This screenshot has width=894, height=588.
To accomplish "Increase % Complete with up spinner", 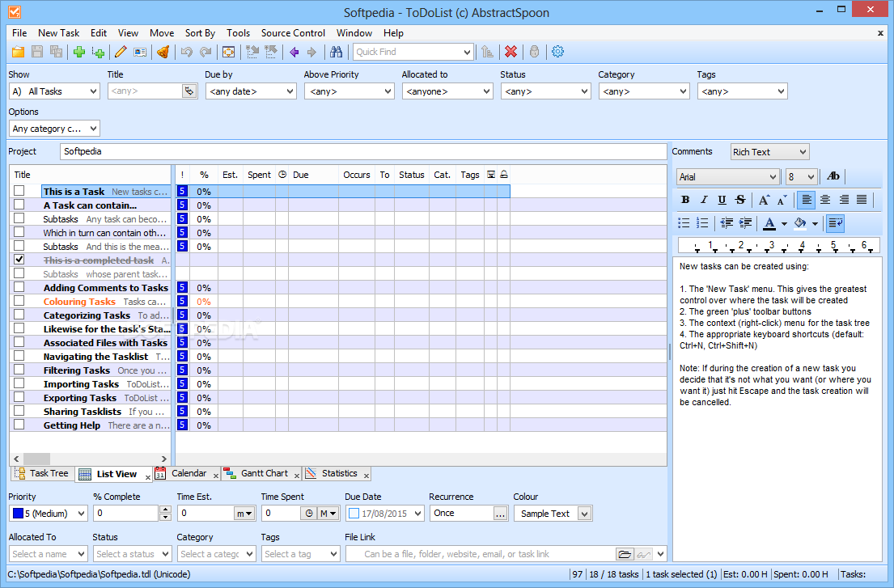I will click(x=165, y=510).
